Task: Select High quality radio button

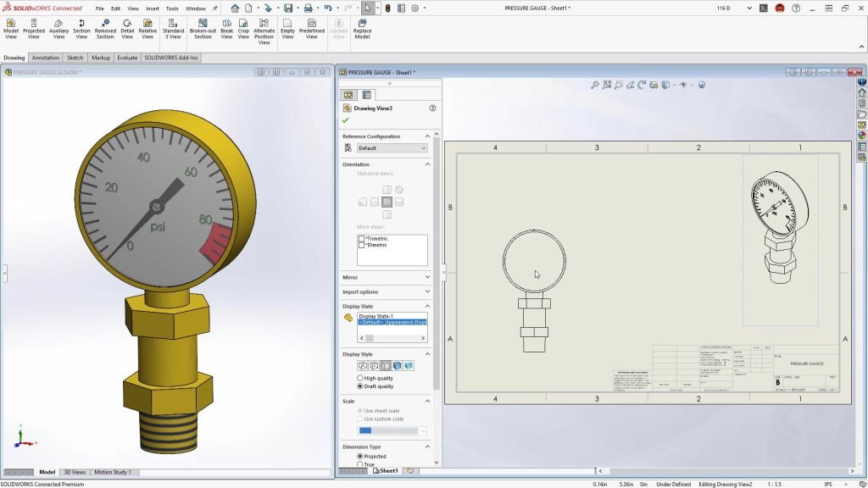Action: (x=359, y=378)
